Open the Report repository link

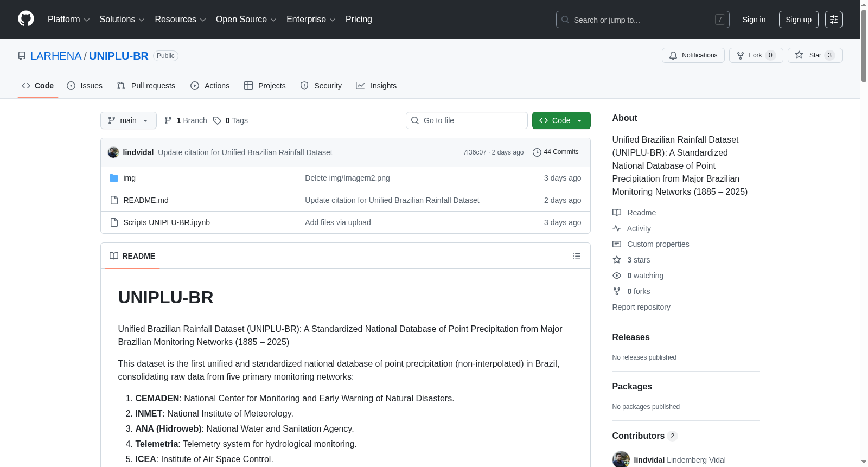641,307
